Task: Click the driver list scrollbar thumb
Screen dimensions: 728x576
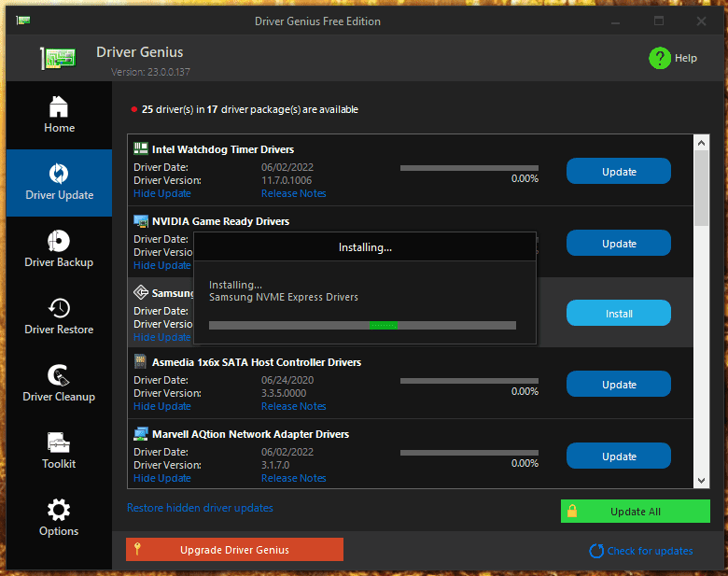Action: 701,189
